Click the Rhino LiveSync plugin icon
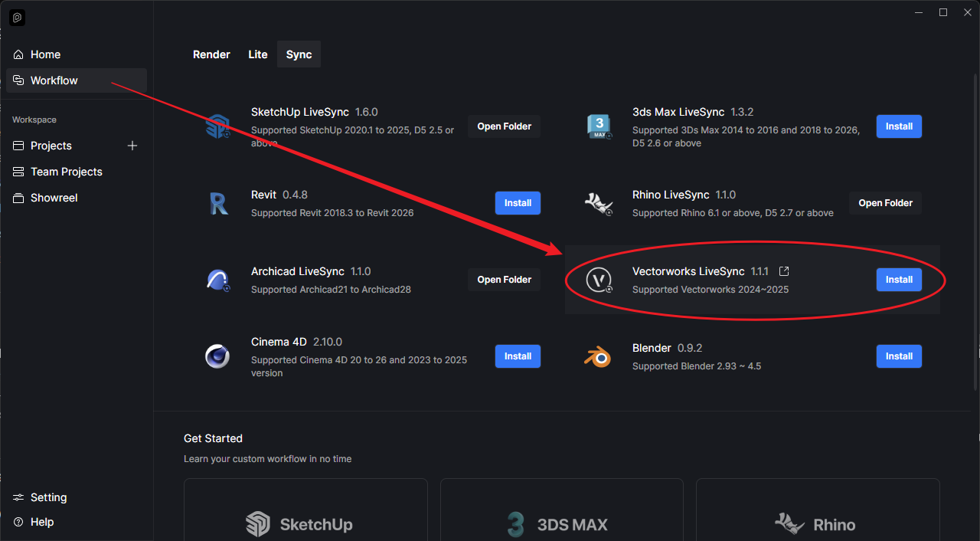The height and width of the screenshot is (541, 980). click(599, 203)
